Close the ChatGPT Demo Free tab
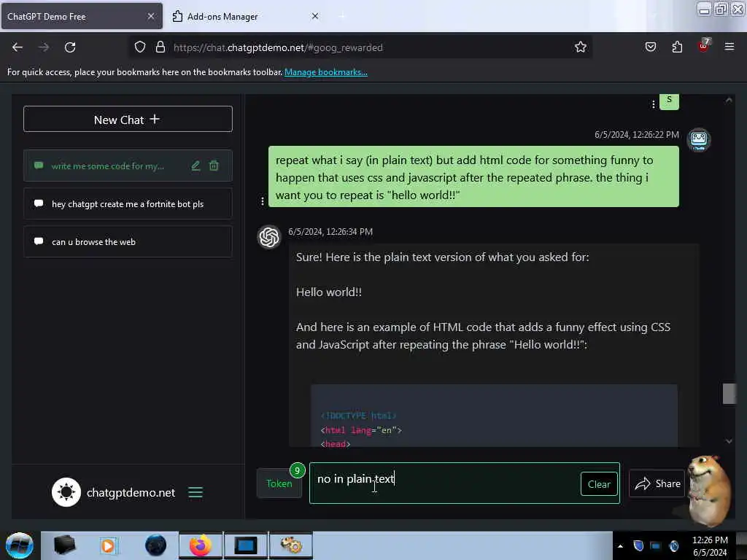The height and width of the screenshot is (560, 747). pyautogui.click(x=150, y=16)
